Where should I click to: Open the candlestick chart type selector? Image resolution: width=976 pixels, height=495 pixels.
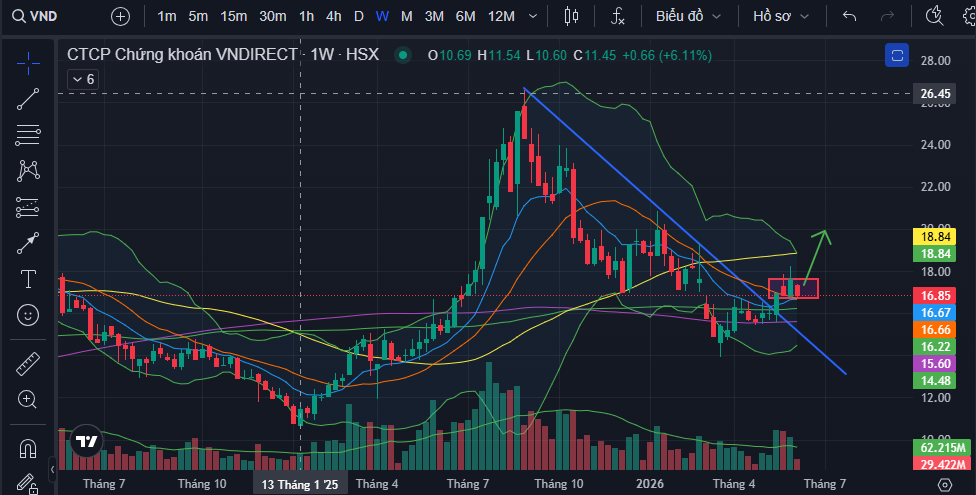click(x=571, y=16)
